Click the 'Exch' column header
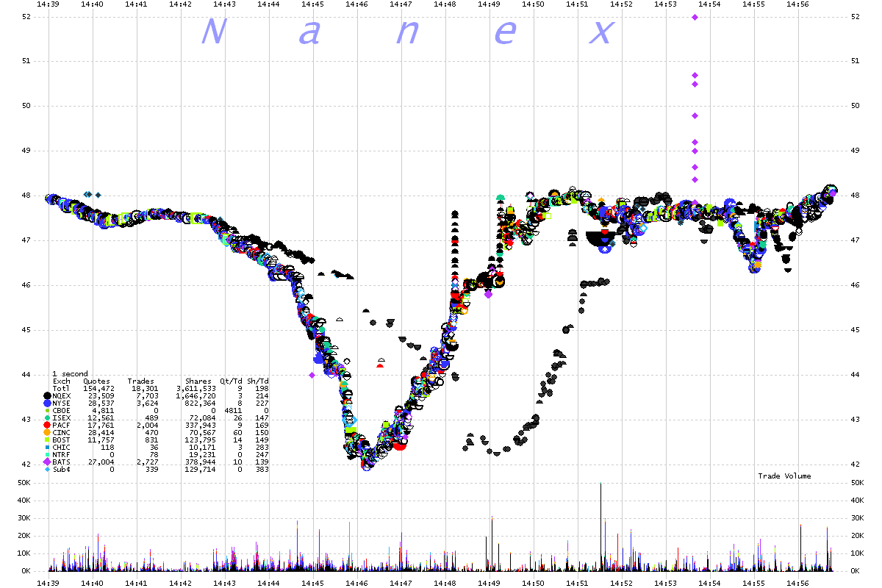This screenshot has width=882, height=588. click(x=61, y=381)
